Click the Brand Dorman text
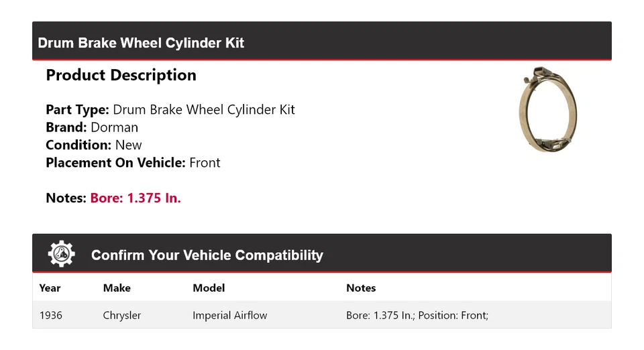Viewport: 644px width, 350px height. pyautogui.click(x=92, y=127)
